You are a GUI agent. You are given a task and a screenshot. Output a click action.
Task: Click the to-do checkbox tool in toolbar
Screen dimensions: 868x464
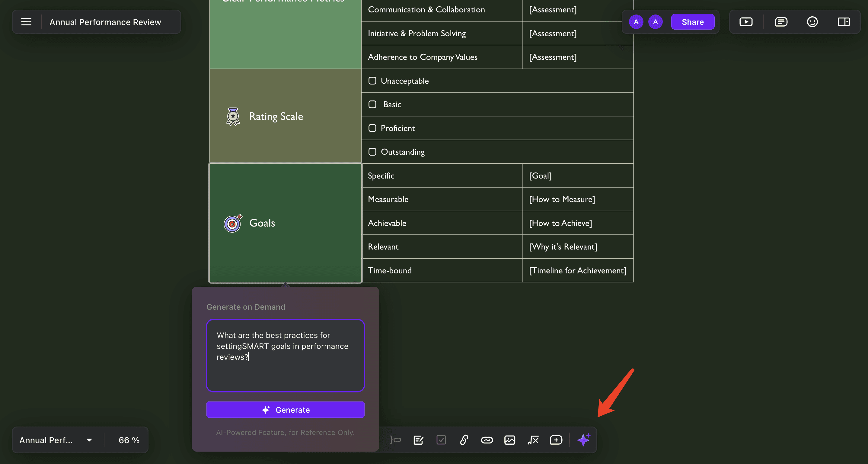point(441,440)
